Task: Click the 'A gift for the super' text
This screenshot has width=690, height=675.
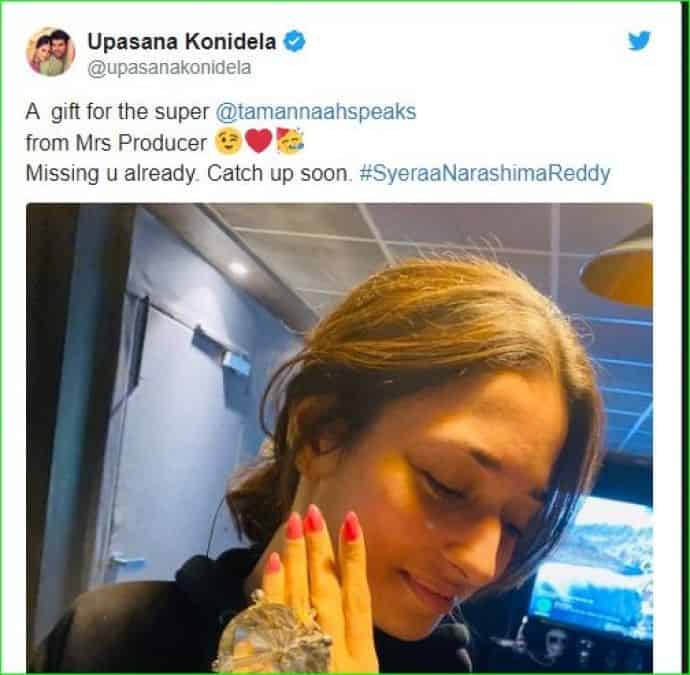Action: [x=117, y=112]
